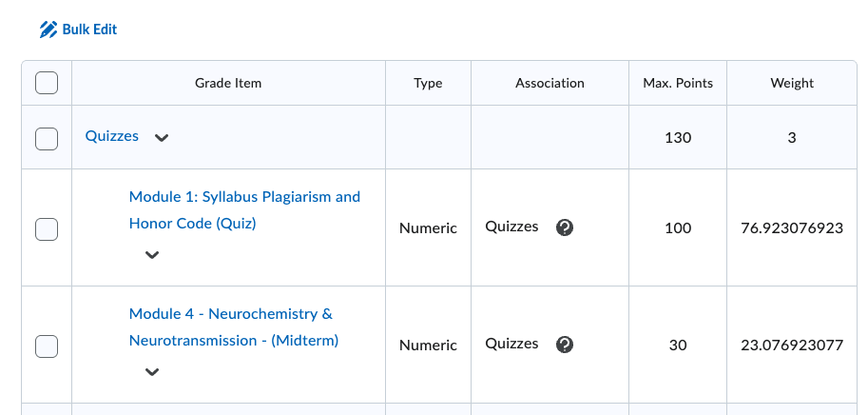Click the Max. Points column header
The width and height of the screenshot is (868, 415).
[678, 83]
